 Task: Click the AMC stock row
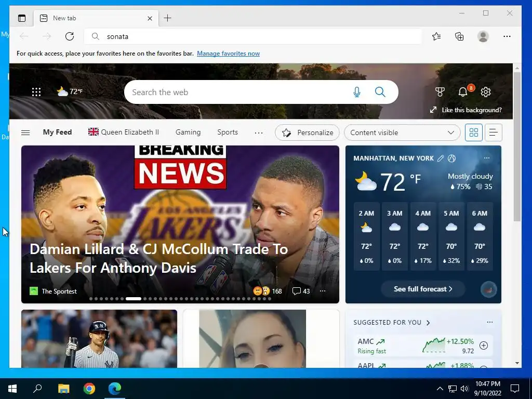[423, 345]
